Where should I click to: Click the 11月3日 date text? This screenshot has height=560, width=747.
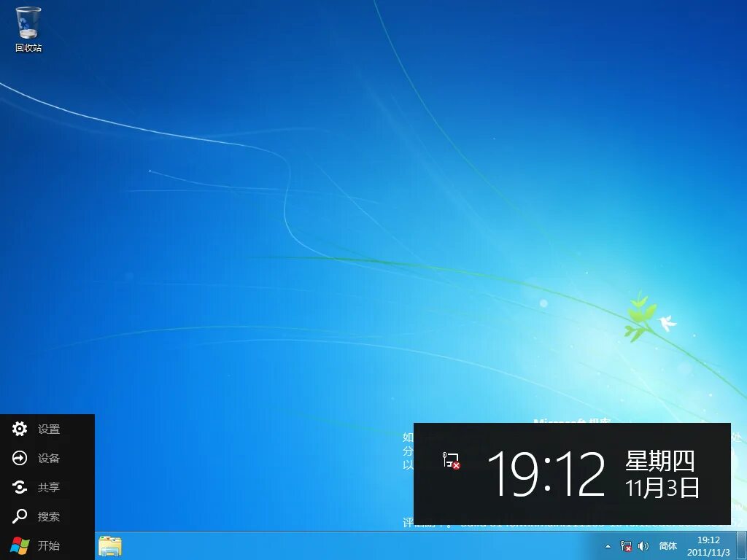pos(662,488)
